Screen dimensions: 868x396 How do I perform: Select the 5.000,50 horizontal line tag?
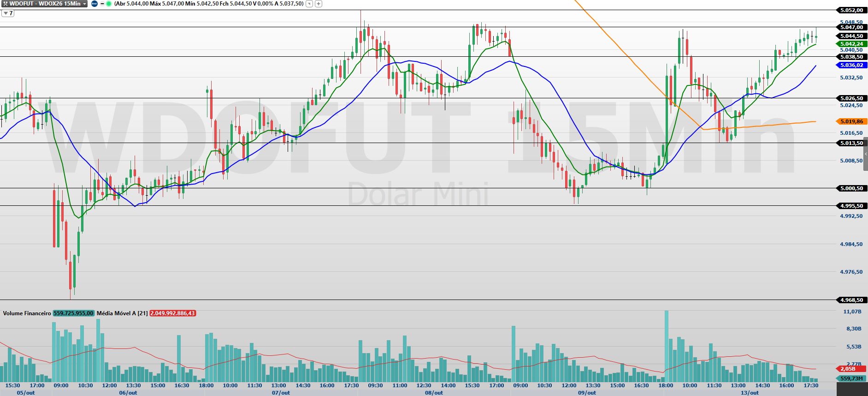click(x=851, y=188)
